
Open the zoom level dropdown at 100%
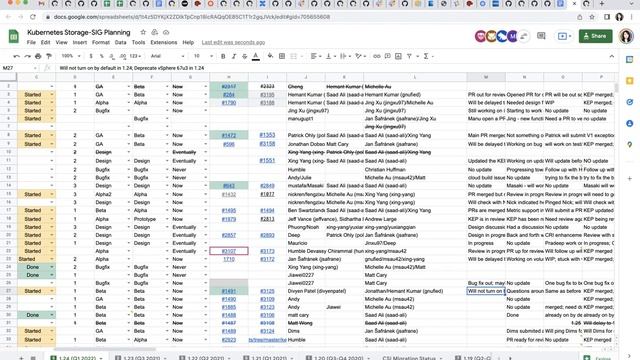71,56
